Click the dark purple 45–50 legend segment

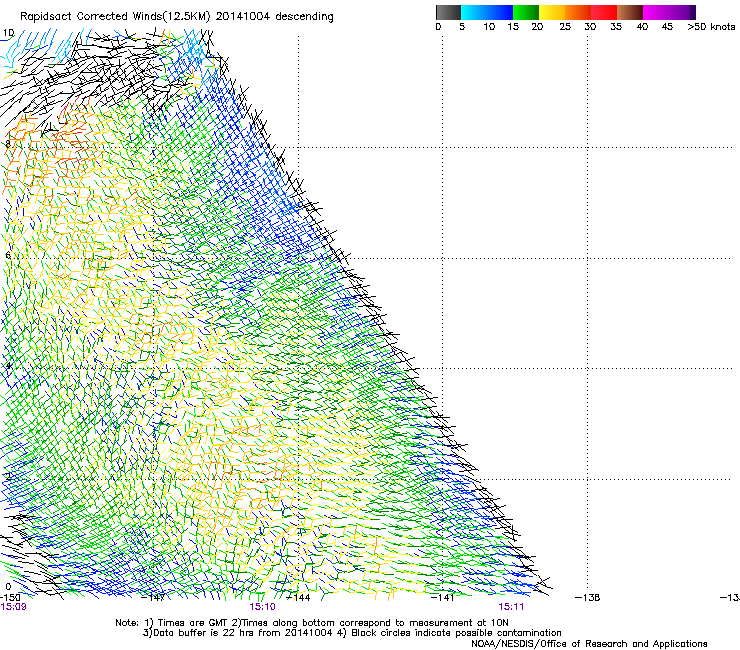point(682,12)
